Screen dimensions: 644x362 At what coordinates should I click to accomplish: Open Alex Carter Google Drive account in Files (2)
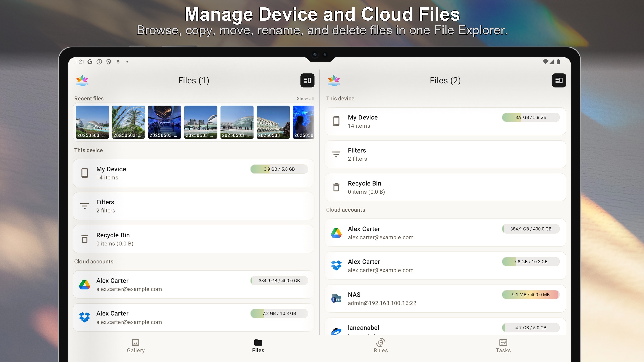click(445, 233)
